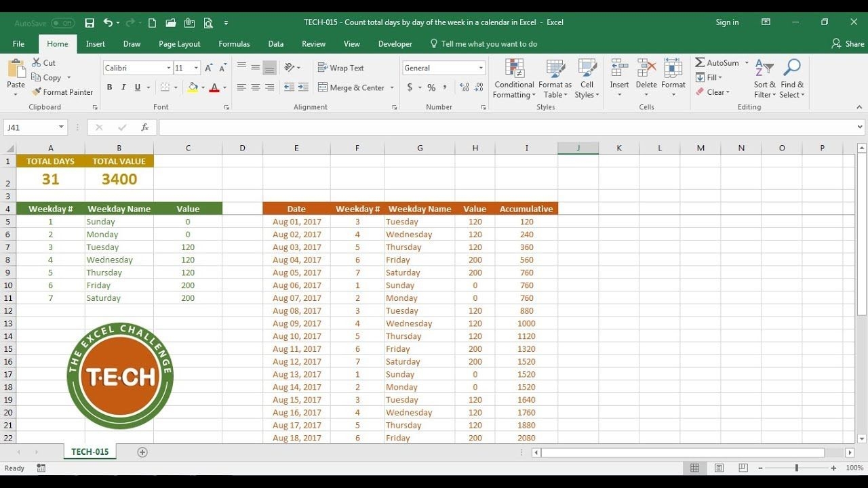Open the Clear eraser dropdown
Image resolution: width=868 pixels, height=488 pixels.
point(713,92)
